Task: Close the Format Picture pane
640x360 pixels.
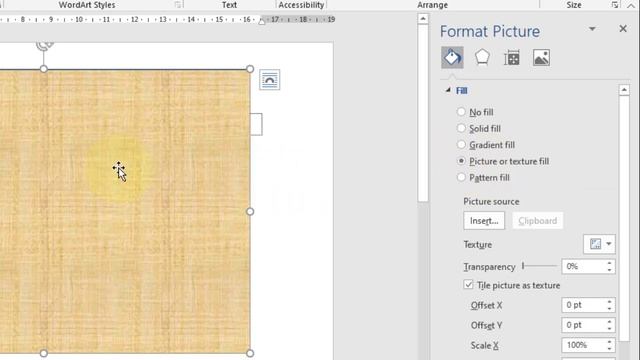Action: 623,29
